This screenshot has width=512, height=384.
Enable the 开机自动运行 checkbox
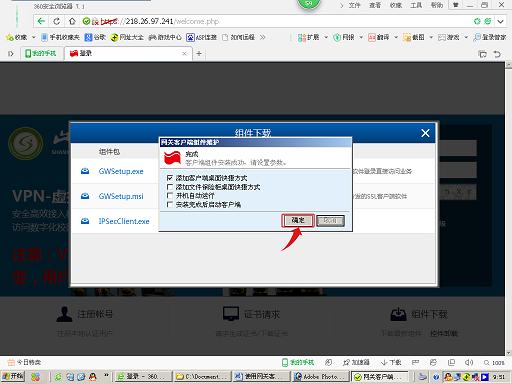coord(170,195)
